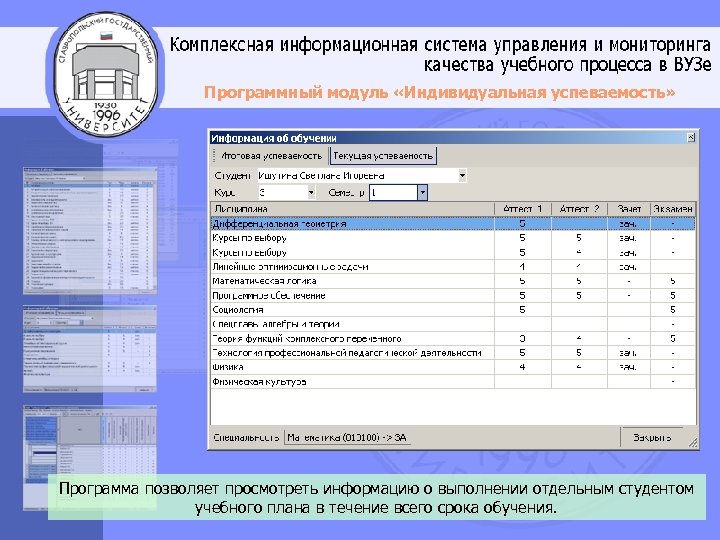The image size is (720, 540).
Task: Select Спецглавы алгебры и теории row
Action: tap(453, 324)
